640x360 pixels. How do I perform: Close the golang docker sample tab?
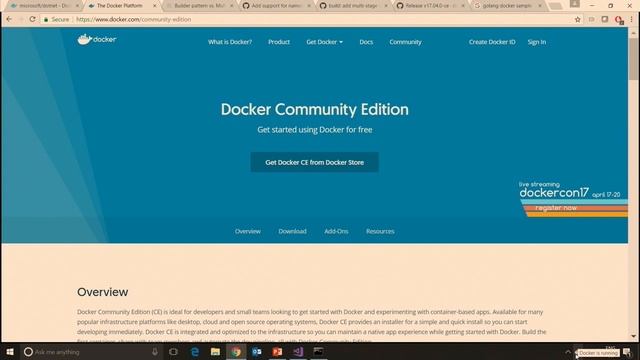[x=540, y=6]
